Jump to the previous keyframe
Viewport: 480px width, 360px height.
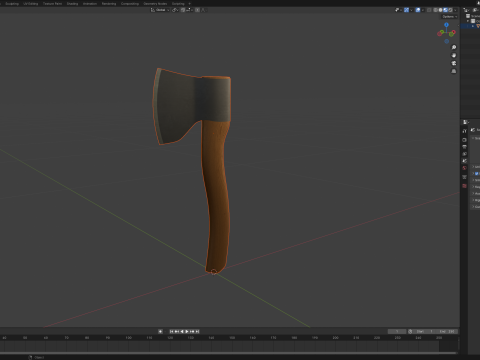coord(177,331)
